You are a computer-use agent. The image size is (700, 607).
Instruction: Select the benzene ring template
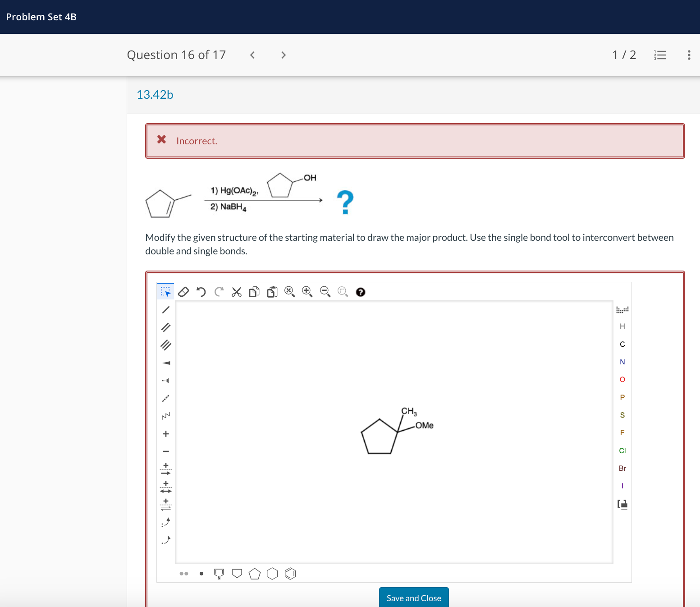[x=290, y=573]
